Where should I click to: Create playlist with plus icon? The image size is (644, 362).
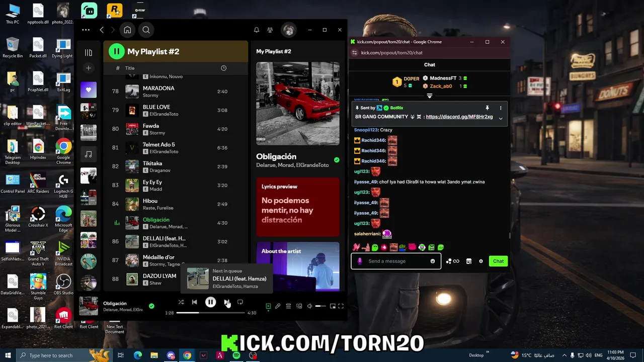click(x=89, y=68)
